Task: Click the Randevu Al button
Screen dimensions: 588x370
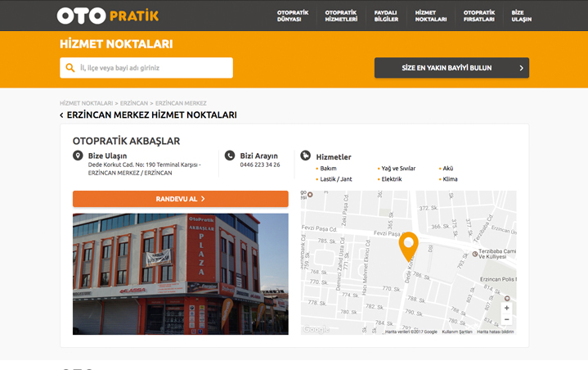Action: click(181, 199)
